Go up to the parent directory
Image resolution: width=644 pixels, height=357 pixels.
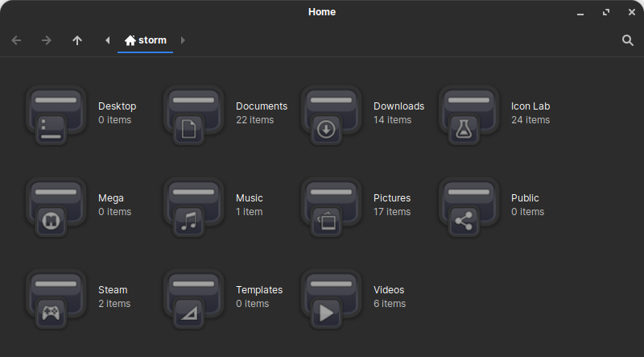click(77, 40)
